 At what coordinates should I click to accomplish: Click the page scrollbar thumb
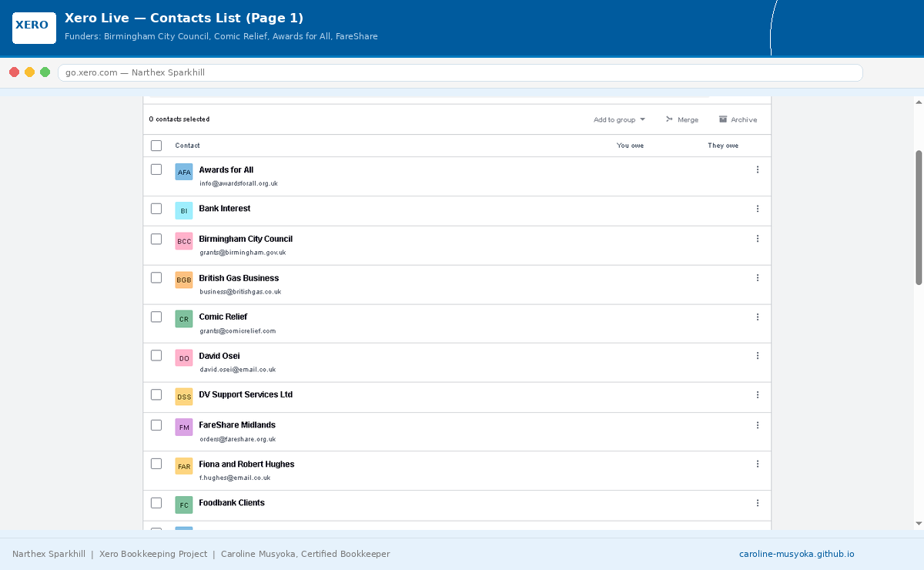(919, 217)
